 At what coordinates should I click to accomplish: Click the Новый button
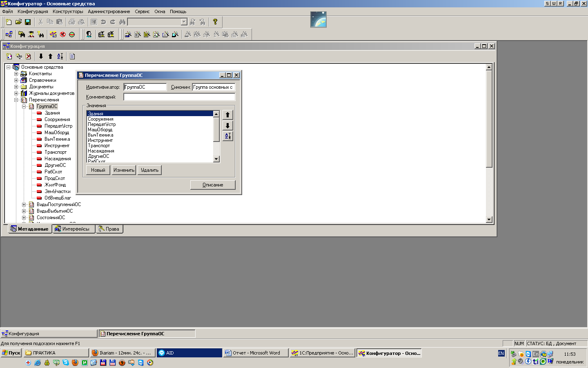98,170
